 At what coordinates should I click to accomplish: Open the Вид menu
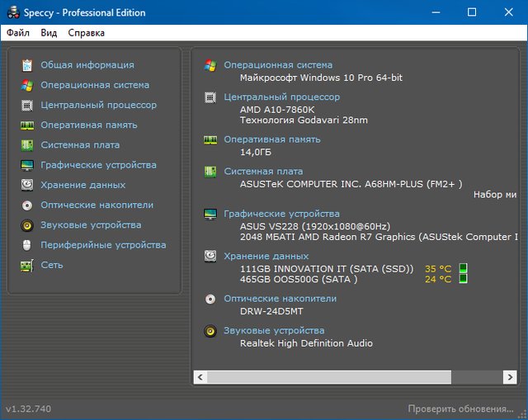pyautogui.click(x=49, y=33)
